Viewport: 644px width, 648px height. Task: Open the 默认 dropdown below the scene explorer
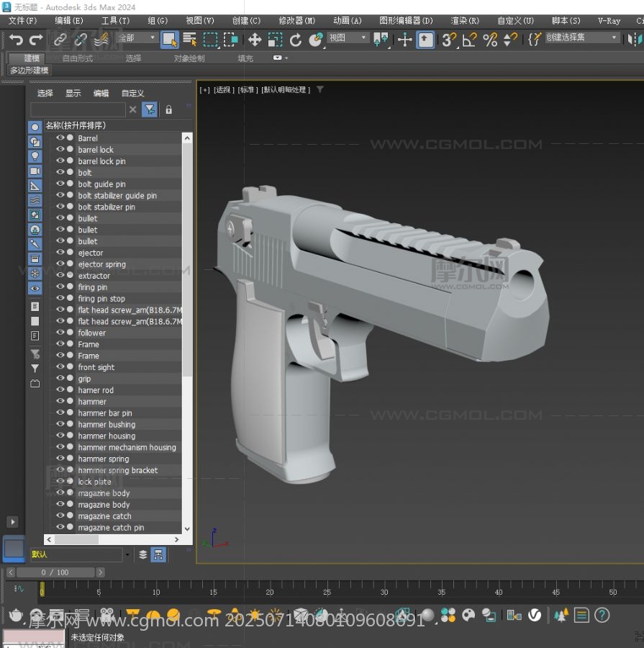(127, 554)
